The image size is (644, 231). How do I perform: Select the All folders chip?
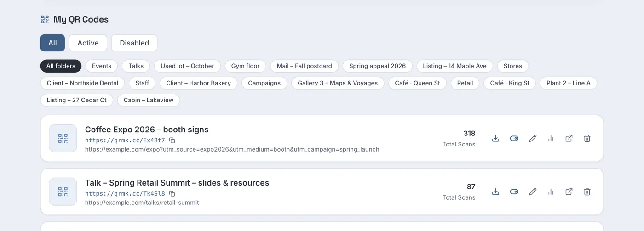pyautogui.click(x=61, y=66)
